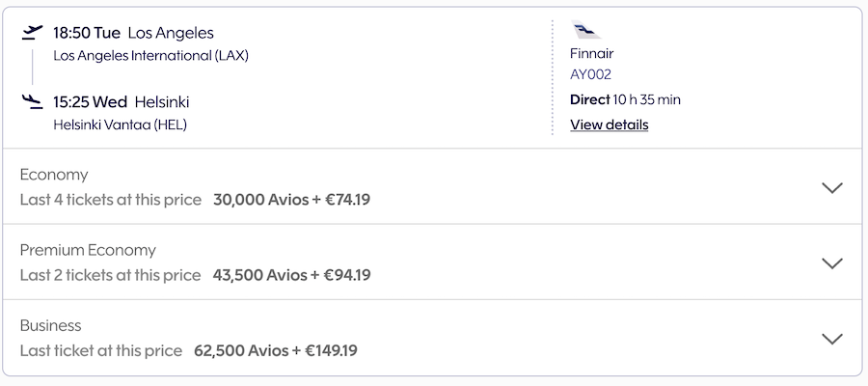Open flight number AY002 link

pyautogui.click(x=590, y=74)
